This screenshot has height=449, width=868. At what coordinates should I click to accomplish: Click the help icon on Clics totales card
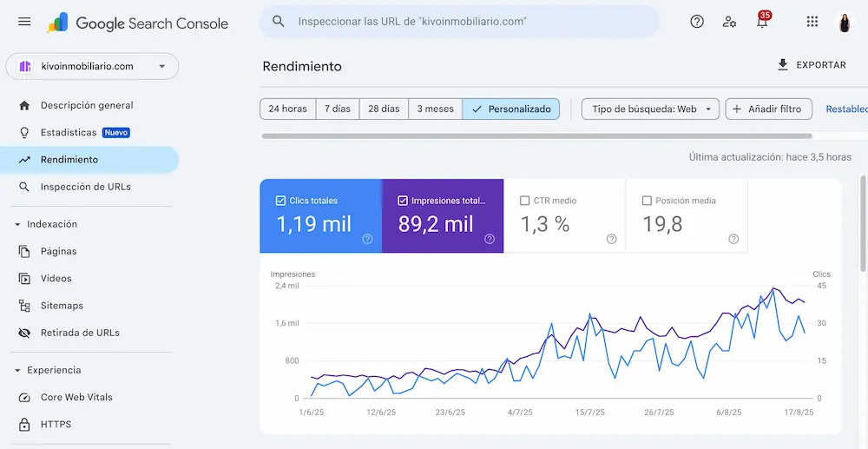pyautogui.click(x=367, y=239)
